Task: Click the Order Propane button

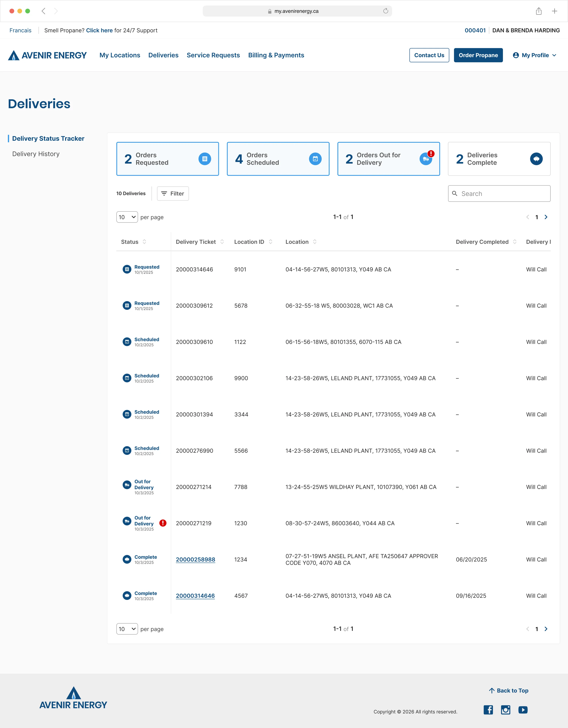Action: 478,55
